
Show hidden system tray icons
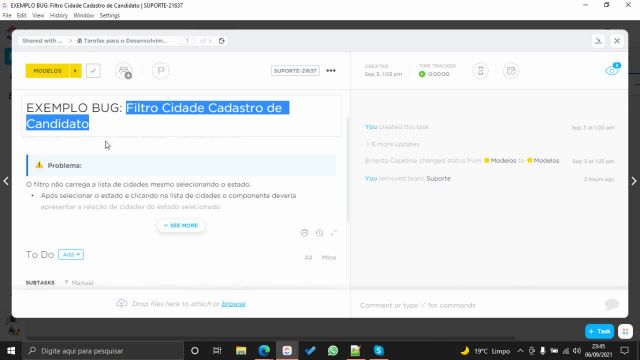(520, 351)
